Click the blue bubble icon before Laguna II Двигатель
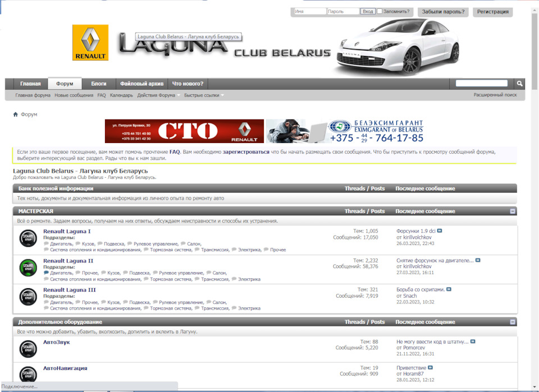Image resolution: width=539 pixels, height=392 pixels. pos(46,273)
